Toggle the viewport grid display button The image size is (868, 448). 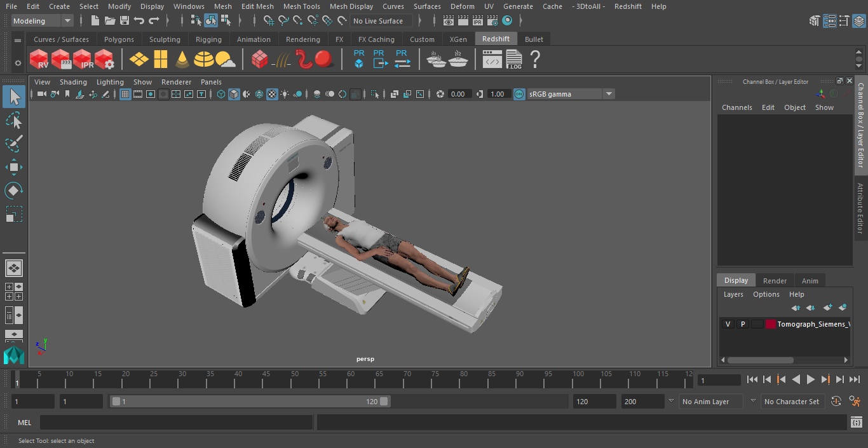125,94
